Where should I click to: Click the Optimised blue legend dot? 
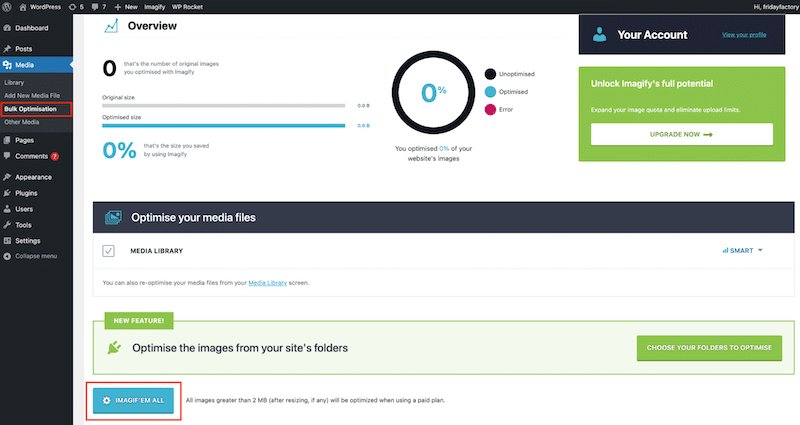(490, 92)
